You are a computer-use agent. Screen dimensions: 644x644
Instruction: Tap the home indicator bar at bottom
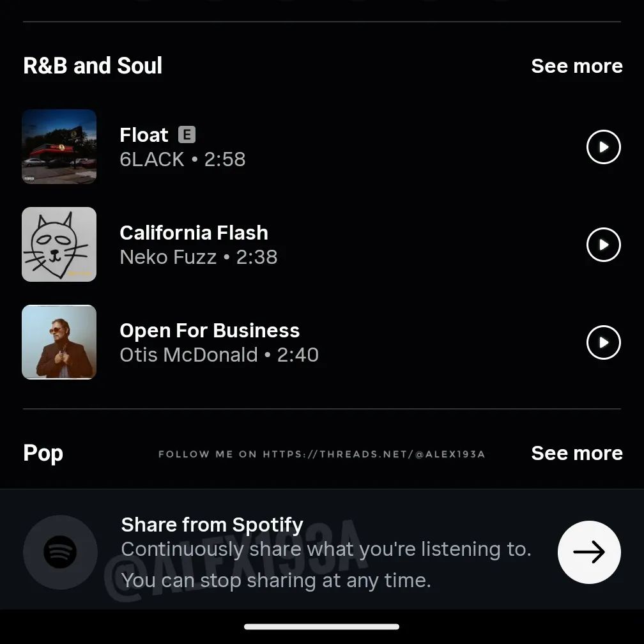point(322,627)
